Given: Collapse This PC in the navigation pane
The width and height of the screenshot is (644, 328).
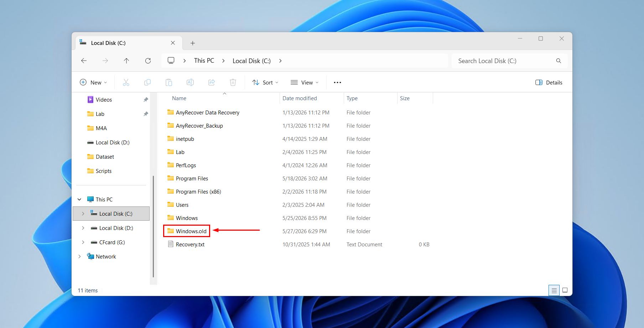Looking at the screenshot, I should pos(79,200).
